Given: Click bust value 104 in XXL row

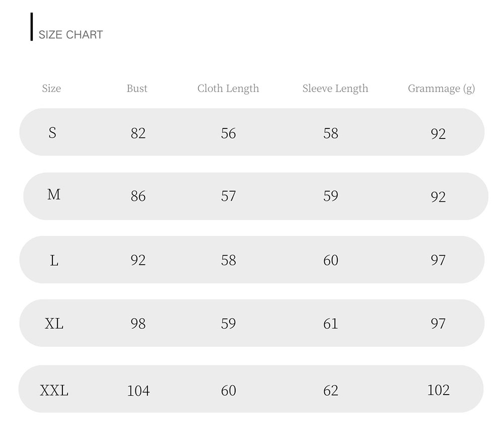Looking at the screenshot, I should [138, 391].
